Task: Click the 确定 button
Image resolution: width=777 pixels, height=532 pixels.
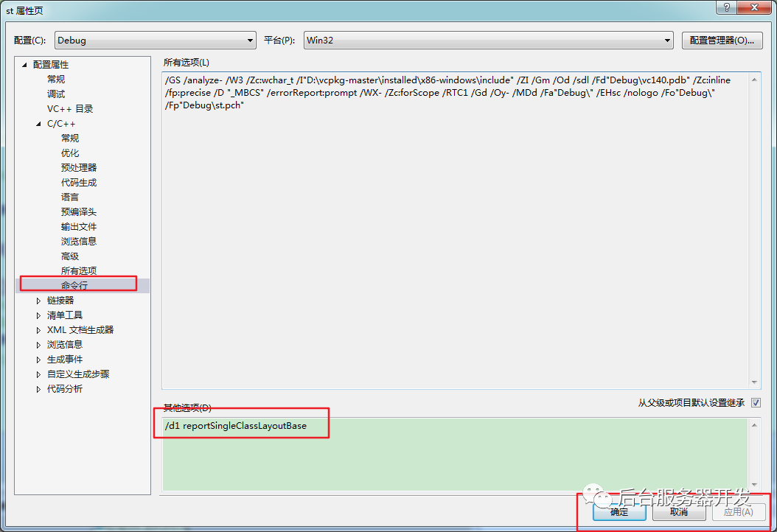Action: pos(619,512)
